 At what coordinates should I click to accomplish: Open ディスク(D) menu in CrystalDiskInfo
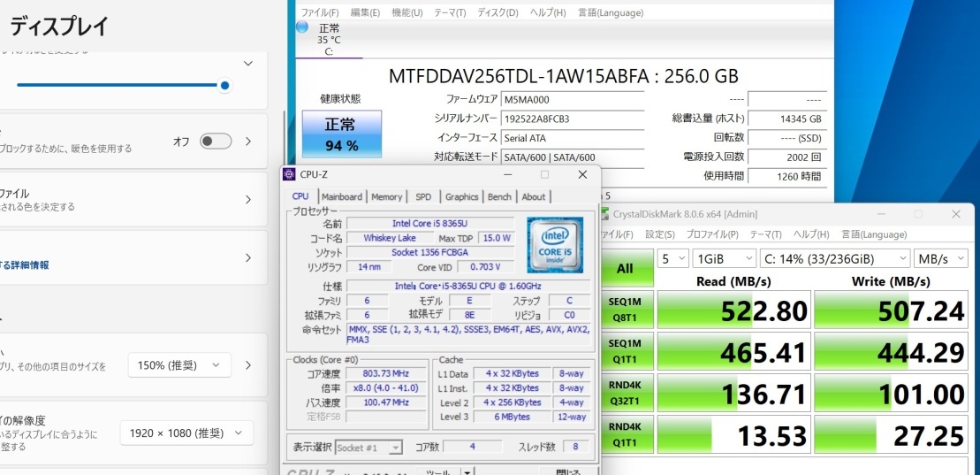point(498,12)
